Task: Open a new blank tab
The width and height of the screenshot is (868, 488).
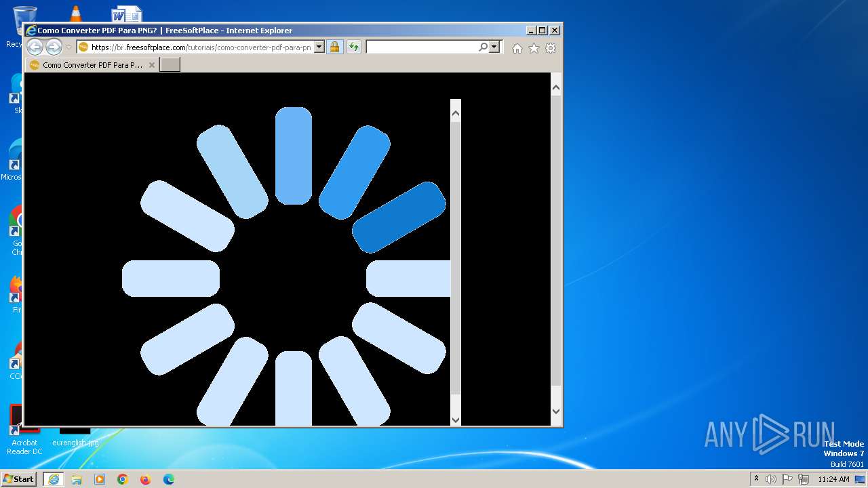Action: pos(170,65)
